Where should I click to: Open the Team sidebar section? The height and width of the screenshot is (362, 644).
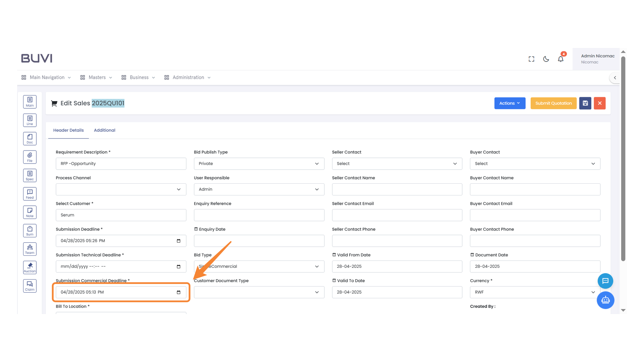click(x=30, y=249)
